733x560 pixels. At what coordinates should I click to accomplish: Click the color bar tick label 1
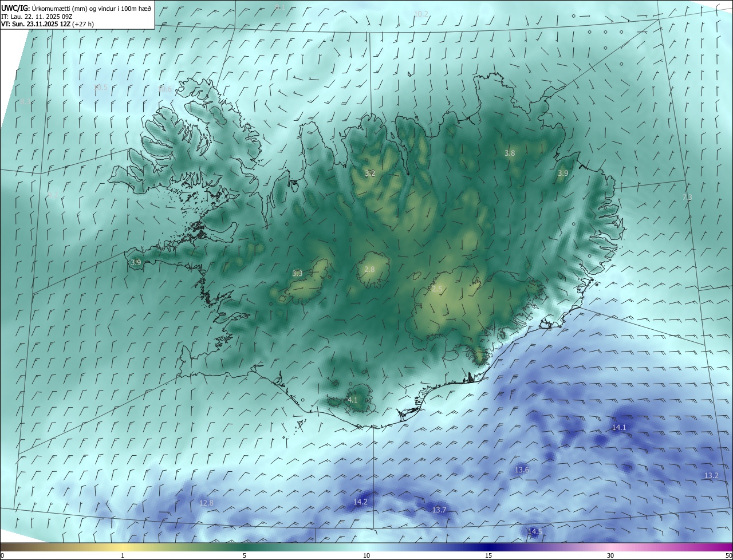(123, 555)
